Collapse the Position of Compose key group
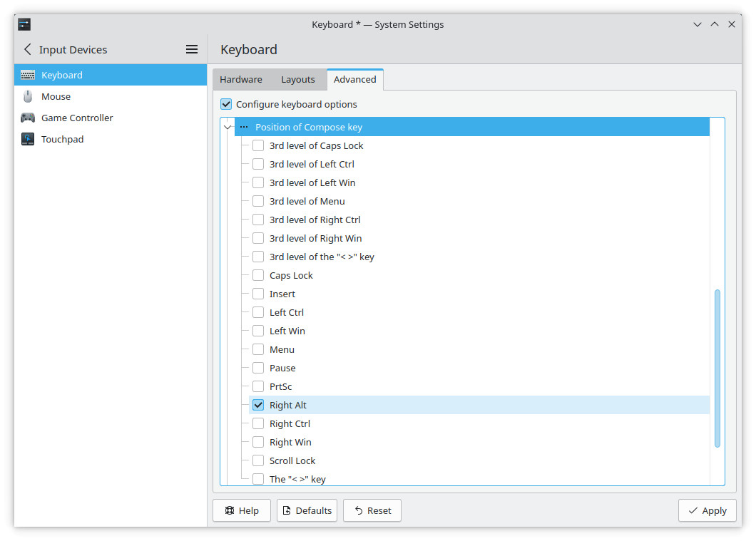The height and width of the screenshot is (541, 756). (x=228, y=127)
